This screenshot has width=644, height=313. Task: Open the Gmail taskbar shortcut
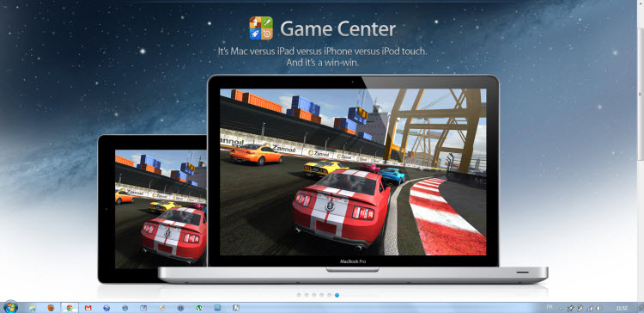[x=88, y=308]
